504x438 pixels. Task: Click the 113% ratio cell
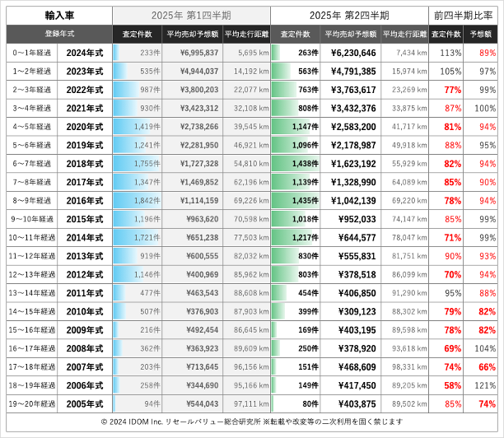tap(446, 53)
